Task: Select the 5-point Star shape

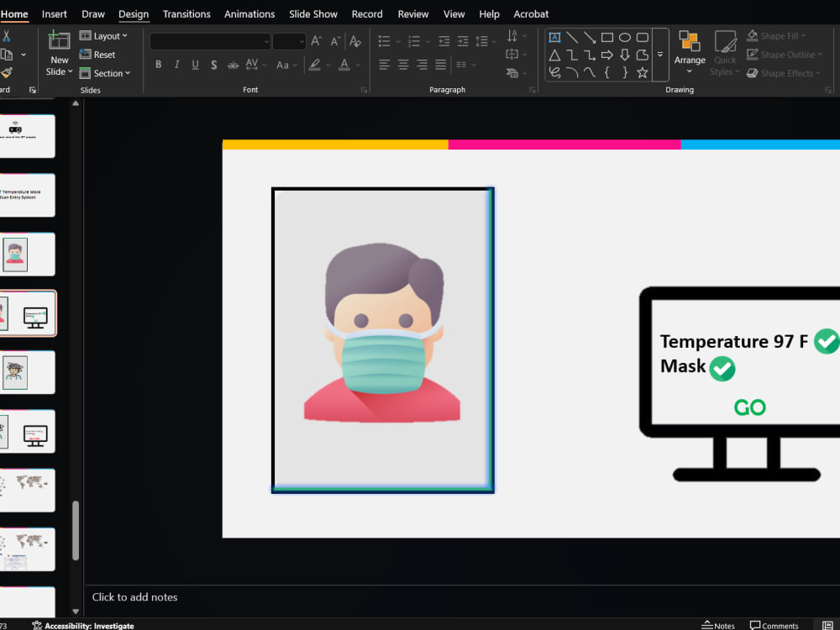Action: 643,72
